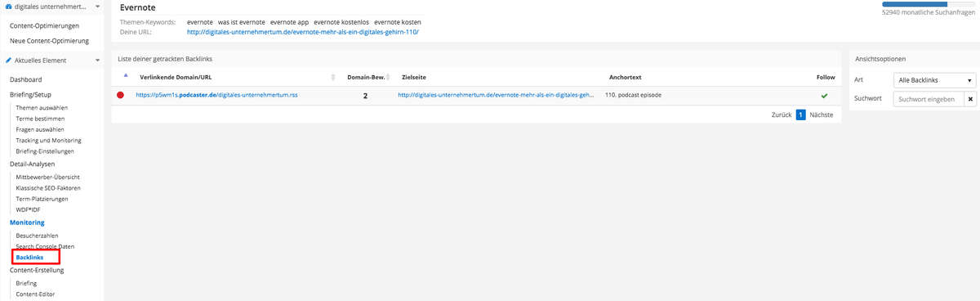Open the Deine URL evernote article link

pos(302,32)
